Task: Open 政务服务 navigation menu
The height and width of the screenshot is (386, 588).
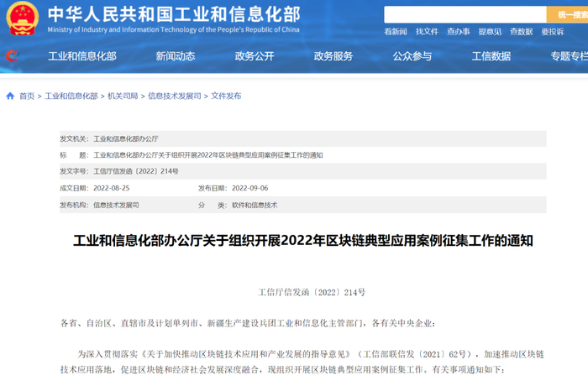Action: (x=333, y=56)
